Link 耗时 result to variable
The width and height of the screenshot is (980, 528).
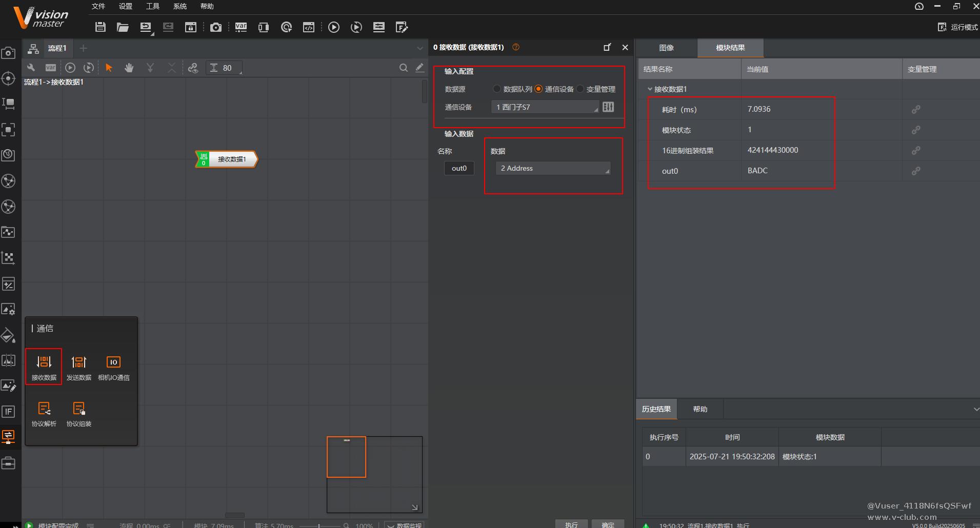coord(916,109)
